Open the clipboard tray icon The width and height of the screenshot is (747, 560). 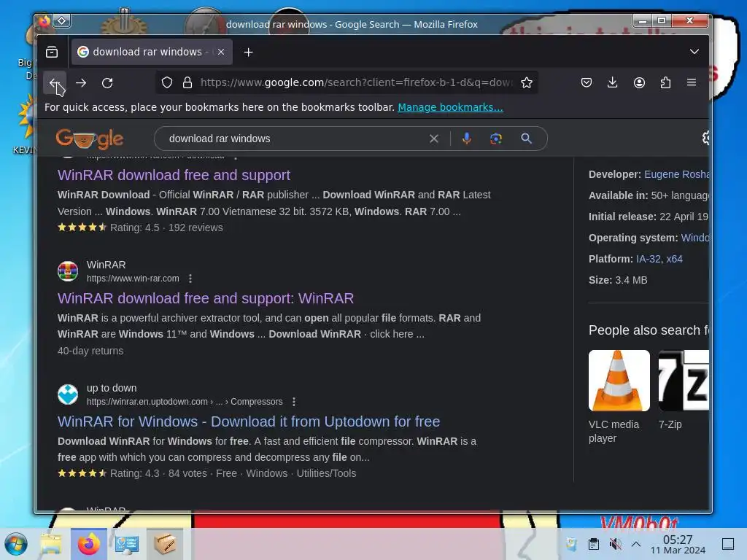[x=594, y=544]
